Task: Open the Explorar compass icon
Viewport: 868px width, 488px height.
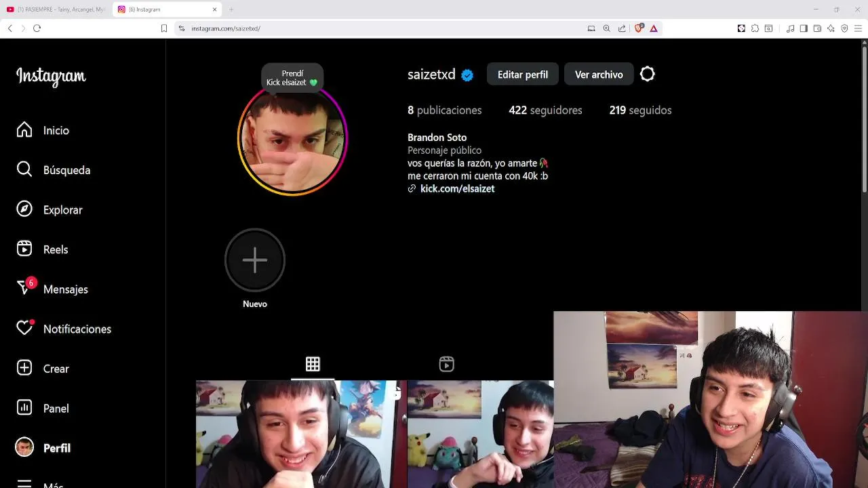Action: 24,209
